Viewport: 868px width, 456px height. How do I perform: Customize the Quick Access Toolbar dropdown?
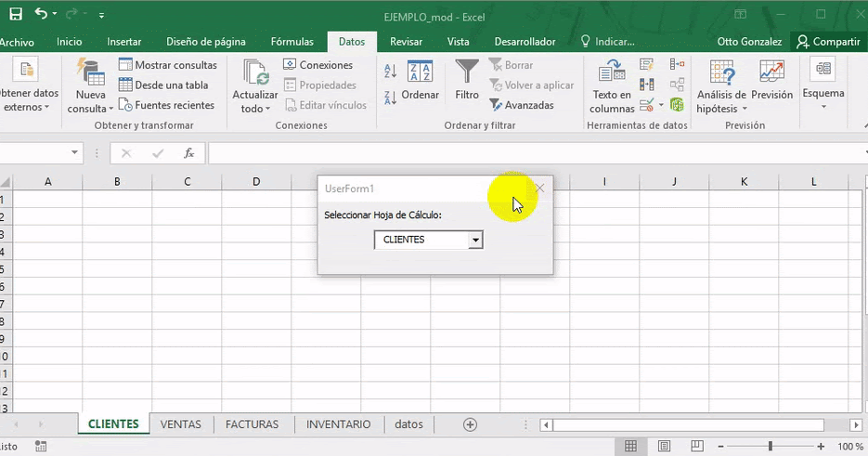coord(101,16)
